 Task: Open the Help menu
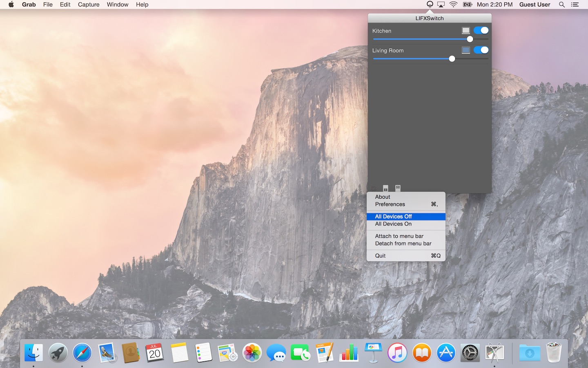142,4
